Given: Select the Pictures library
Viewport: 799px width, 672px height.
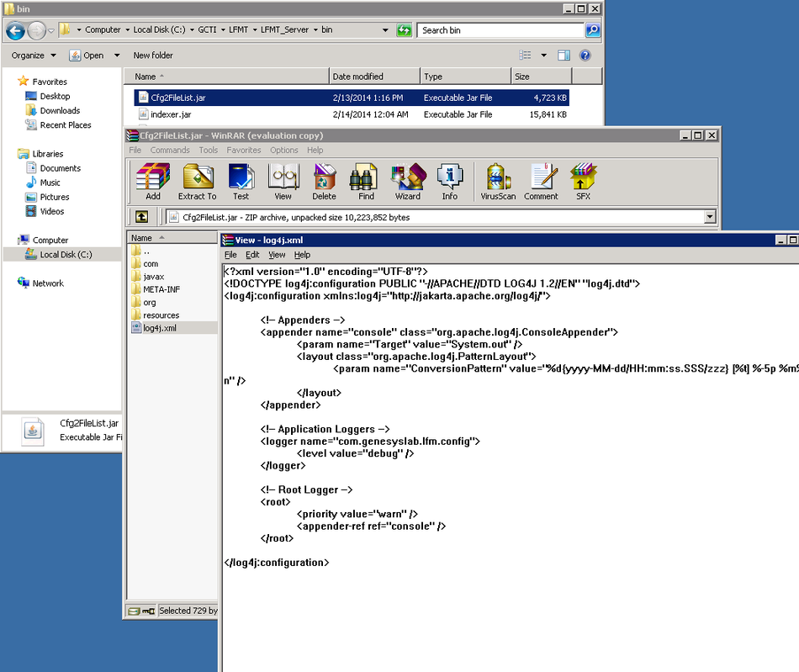Looking at the screenshot, I should point(55,197).
